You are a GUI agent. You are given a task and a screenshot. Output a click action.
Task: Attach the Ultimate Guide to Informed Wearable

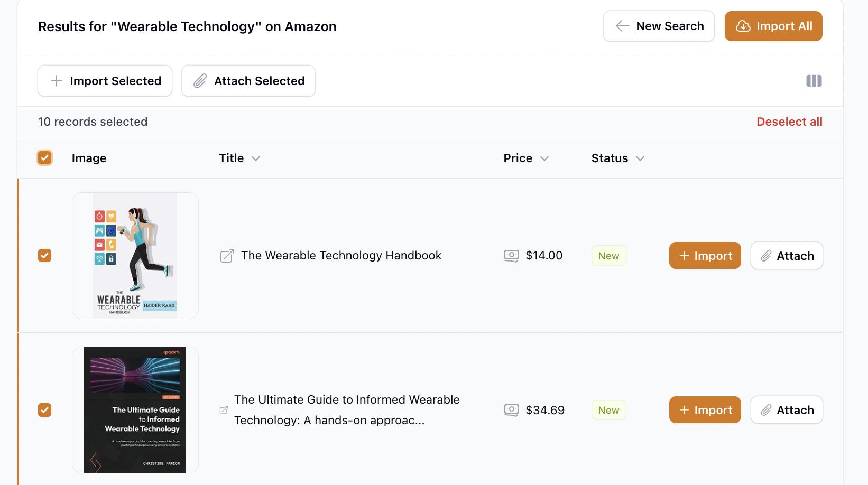pyautogui.click(x=787, y=410)
